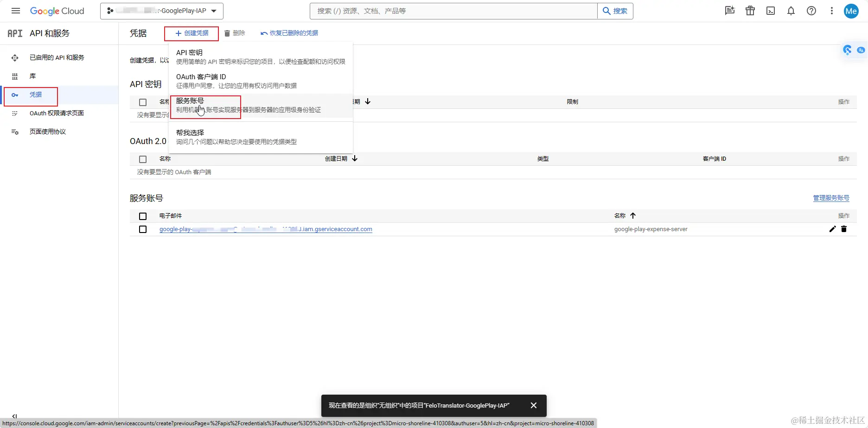Click the page usage agreement icon
Viewport: 868px width, 428px height.
tap(15, 132)
